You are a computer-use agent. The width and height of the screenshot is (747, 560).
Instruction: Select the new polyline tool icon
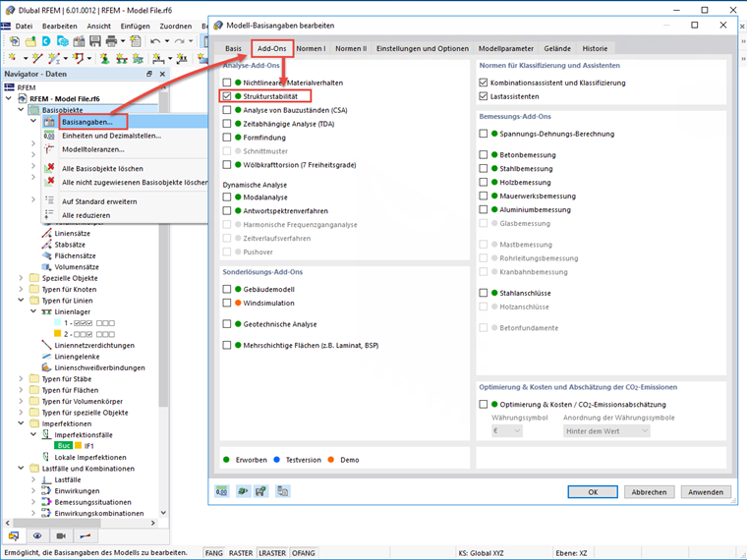78,58
